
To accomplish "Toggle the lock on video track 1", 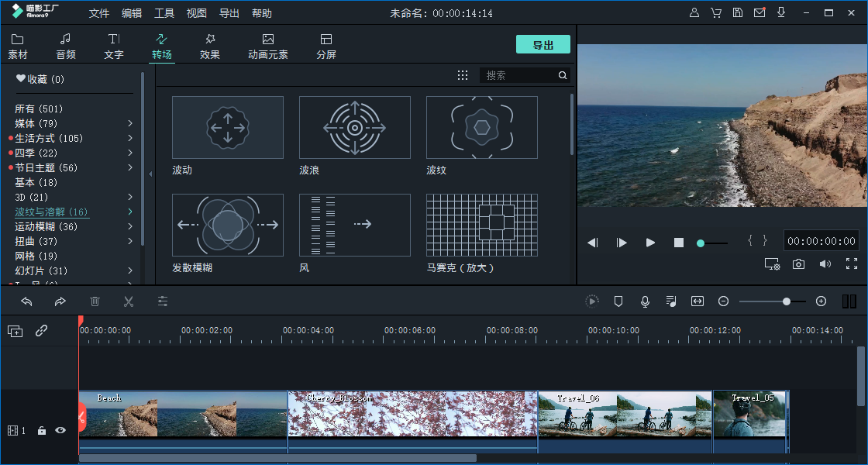I will pos(42,430).
